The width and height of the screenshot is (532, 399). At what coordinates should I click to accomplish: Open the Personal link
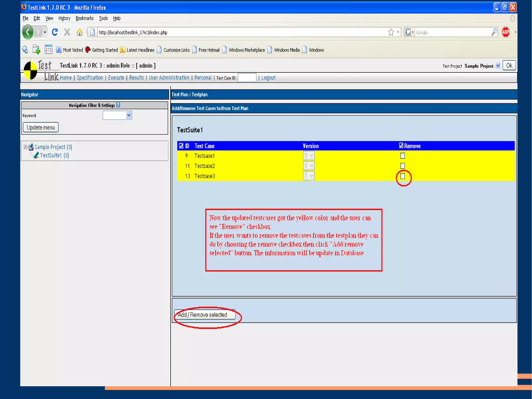203,77
